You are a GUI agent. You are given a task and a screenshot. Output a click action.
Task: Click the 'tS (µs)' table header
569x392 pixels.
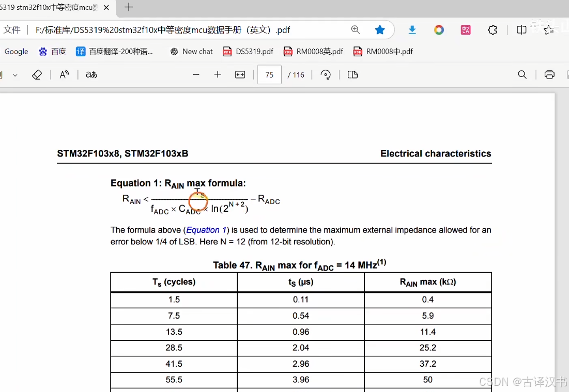[x=301, y=282]
